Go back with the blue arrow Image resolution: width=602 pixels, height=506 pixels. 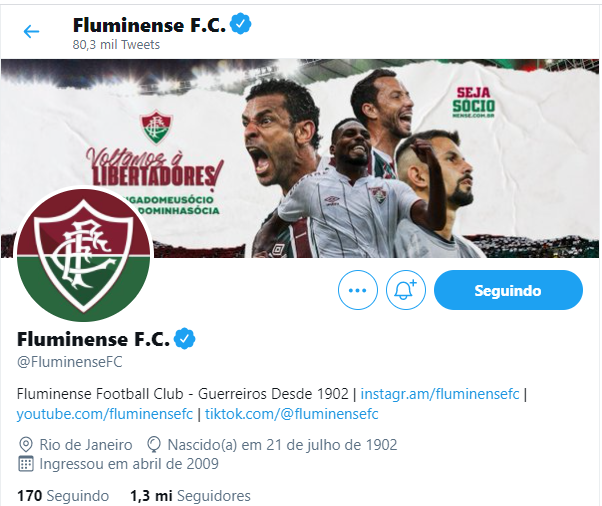[31, 31]
